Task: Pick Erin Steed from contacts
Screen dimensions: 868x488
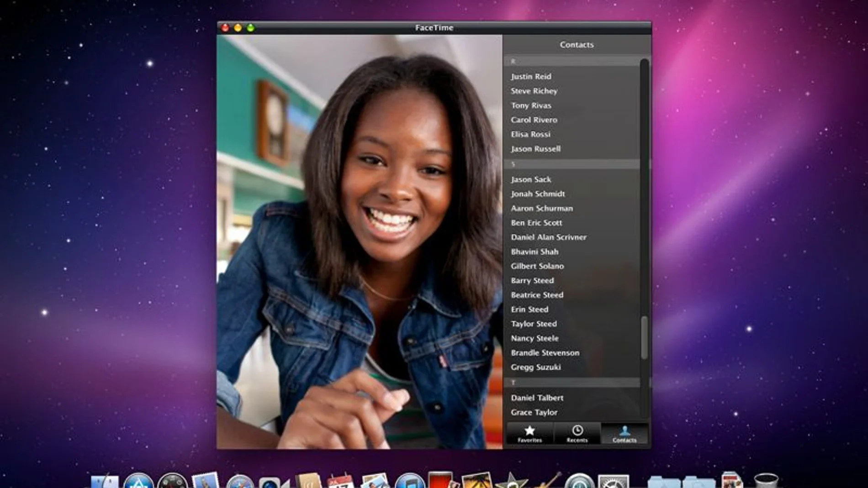Action: click(x=529, y=310)
